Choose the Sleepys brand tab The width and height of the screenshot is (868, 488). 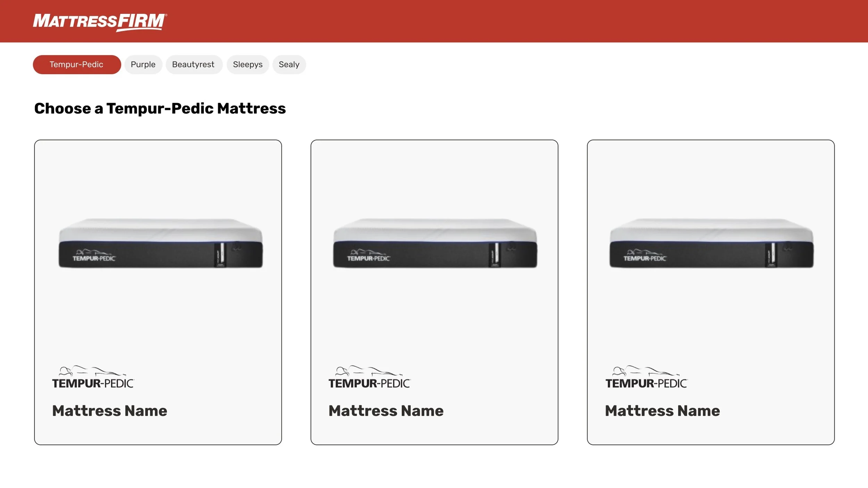pos(248,65)
